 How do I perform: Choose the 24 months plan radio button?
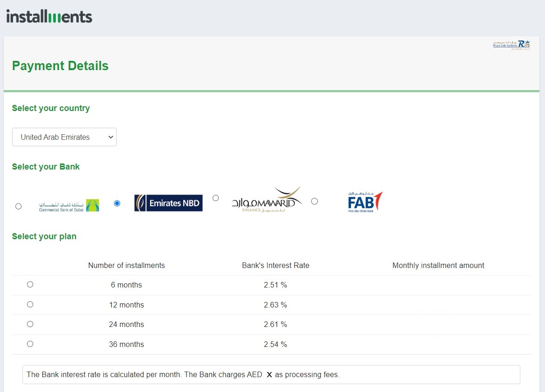point(30,324)
